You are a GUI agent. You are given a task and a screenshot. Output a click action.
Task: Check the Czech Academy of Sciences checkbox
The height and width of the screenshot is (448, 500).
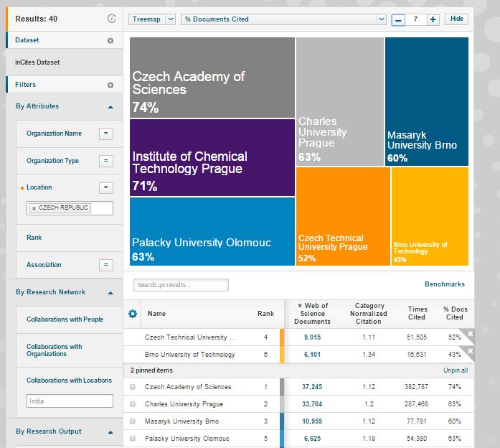(x=132, y=387)
